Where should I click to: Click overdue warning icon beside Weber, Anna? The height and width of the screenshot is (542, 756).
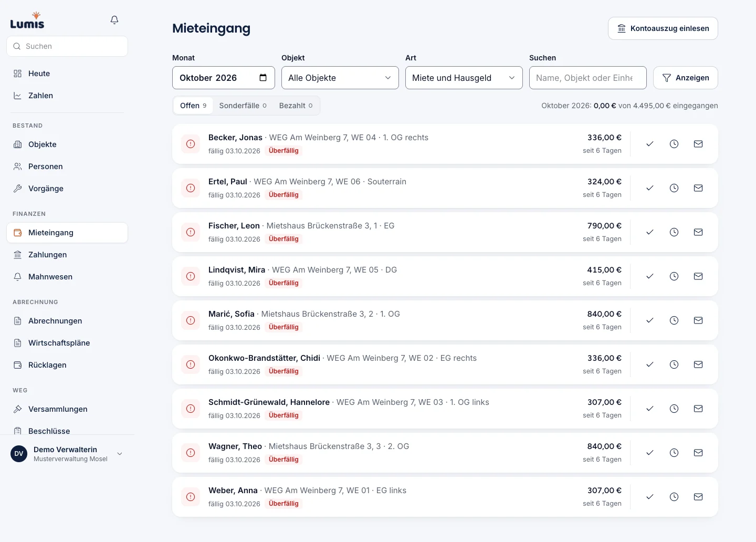coord(191,497)
